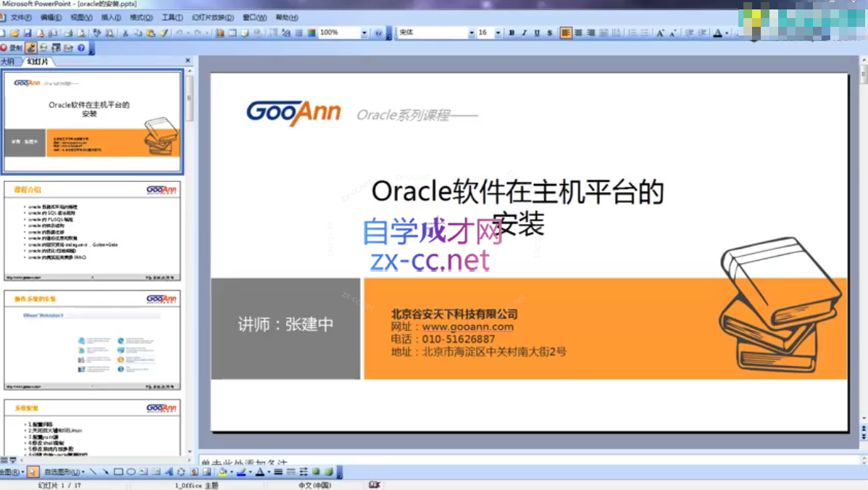Open the fill color dropdown arrow
Viewport: 868px width, 490px height.
(x=231, y=472)
